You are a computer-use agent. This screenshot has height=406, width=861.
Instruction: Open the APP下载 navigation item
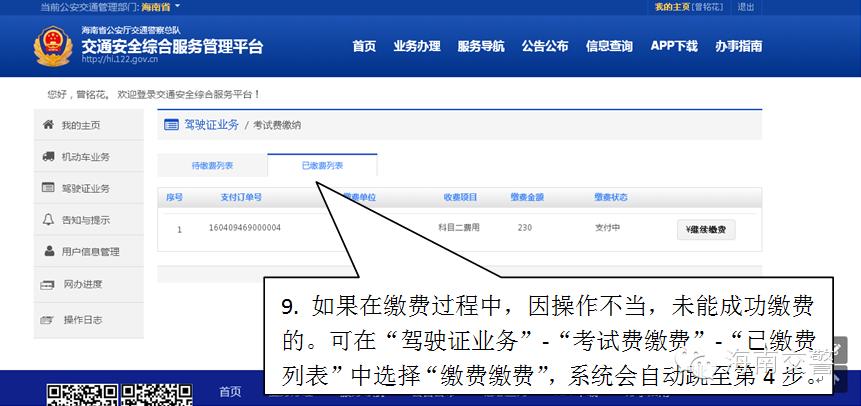[x=674, y=46]
